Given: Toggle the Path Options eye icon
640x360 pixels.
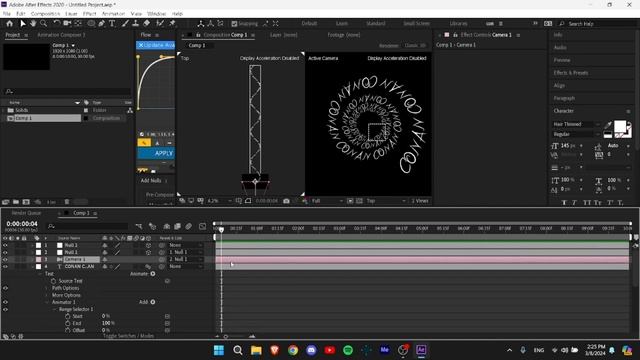Looking at the screenshot, I should click(5, 288).
